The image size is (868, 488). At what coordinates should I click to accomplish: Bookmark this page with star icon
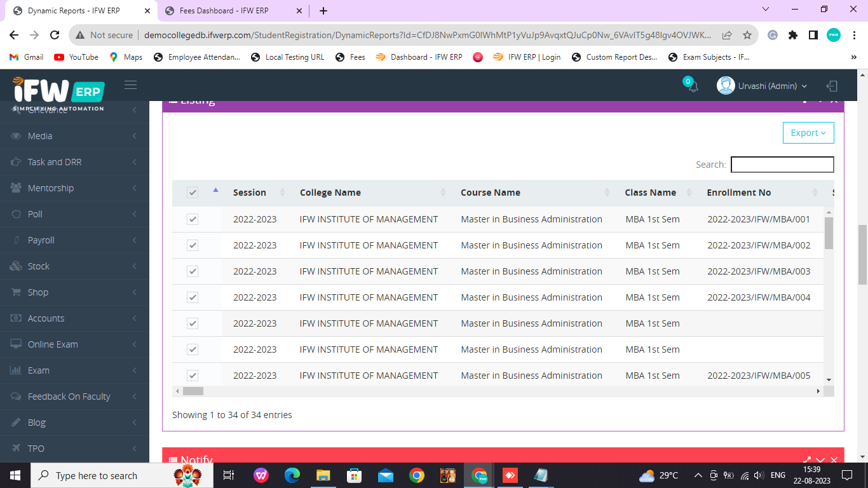tap(747, 35)
